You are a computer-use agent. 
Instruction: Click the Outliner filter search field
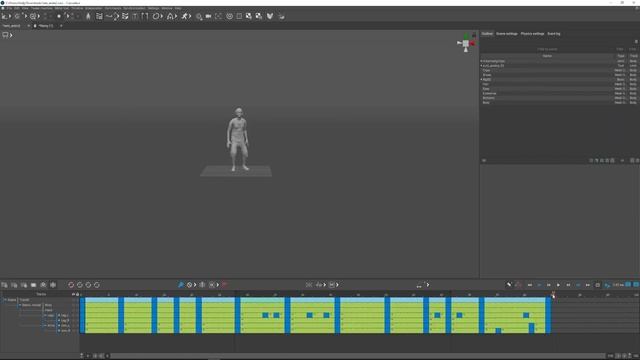tap(547, 49)
